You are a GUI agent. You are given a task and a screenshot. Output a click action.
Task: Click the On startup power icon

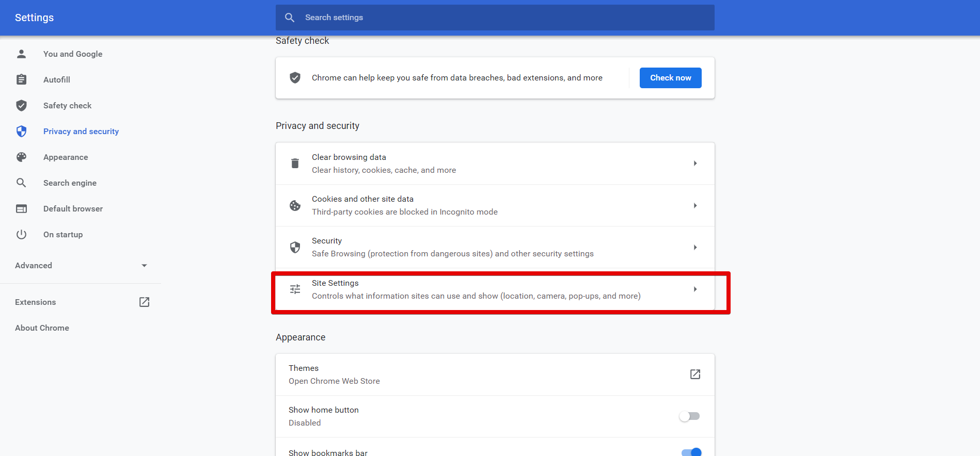pos(21,234)
